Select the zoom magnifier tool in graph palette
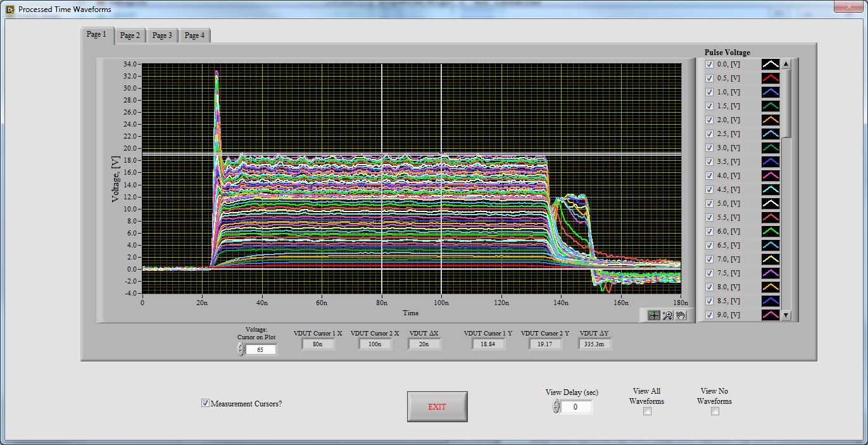 (x=667, y=315)
